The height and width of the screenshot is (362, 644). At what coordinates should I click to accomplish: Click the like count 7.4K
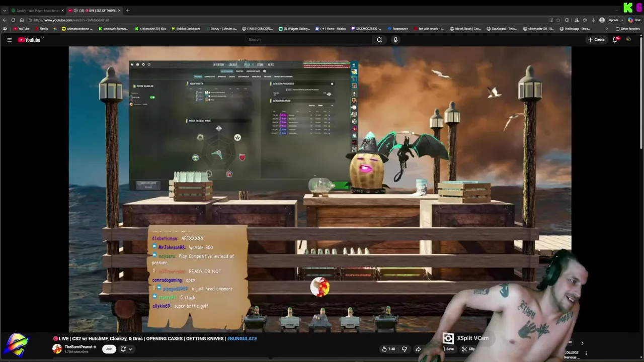point(392,349)
